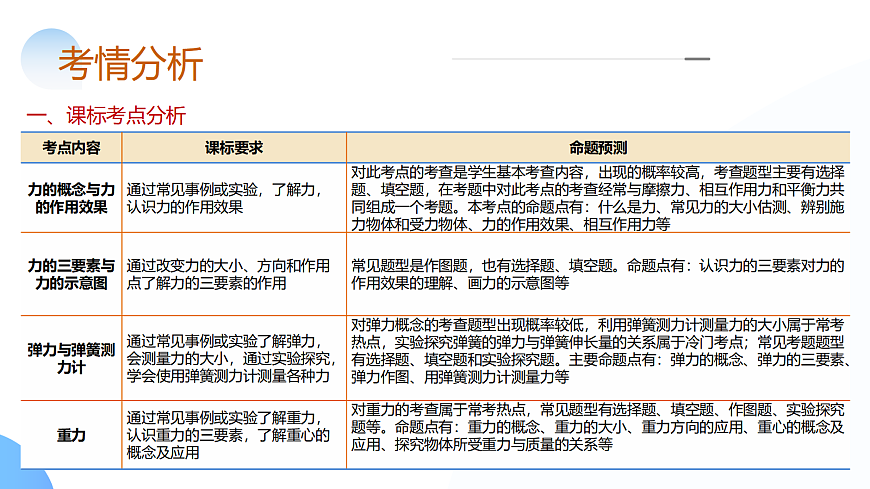Select the cell 力的概念与力的作用效果
The height and width of the screenshot is (489, 870).
(x=71, y=198)
